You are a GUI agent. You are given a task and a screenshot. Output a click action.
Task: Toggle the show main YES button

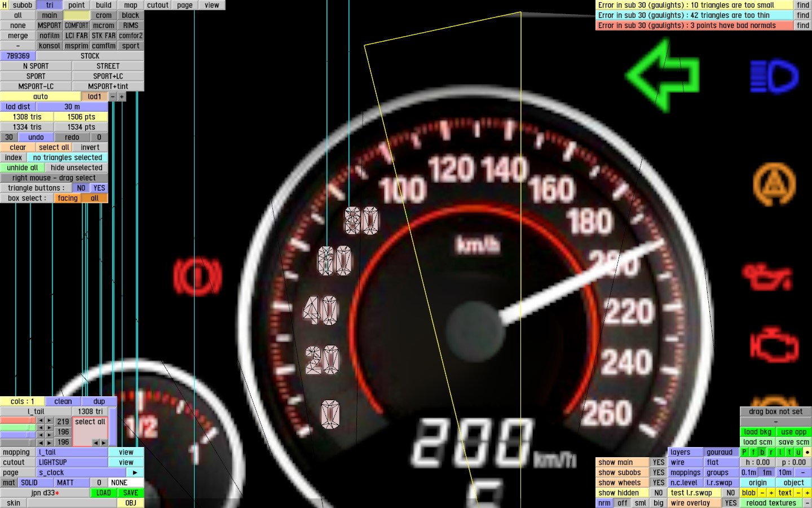click(x=659, y=462)
